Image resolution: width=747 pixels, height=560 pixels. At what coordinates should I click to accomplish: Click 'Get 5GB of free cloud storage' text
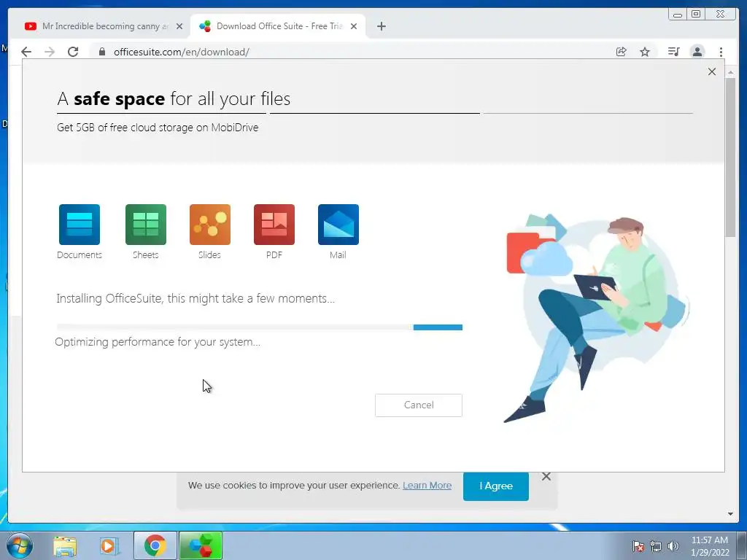click(x=158, y=128)
